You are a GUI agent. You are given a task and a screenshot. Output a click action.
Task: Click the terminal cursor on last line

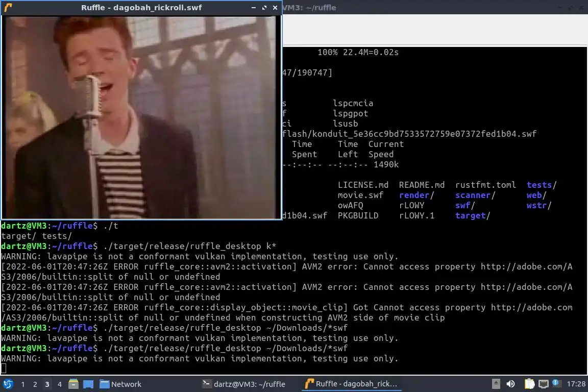pyautogui.click(x=4, y=369)
